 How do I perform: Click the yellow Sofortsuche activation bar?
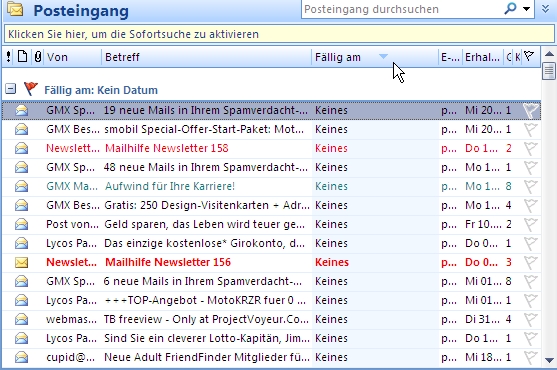point(278,34)
